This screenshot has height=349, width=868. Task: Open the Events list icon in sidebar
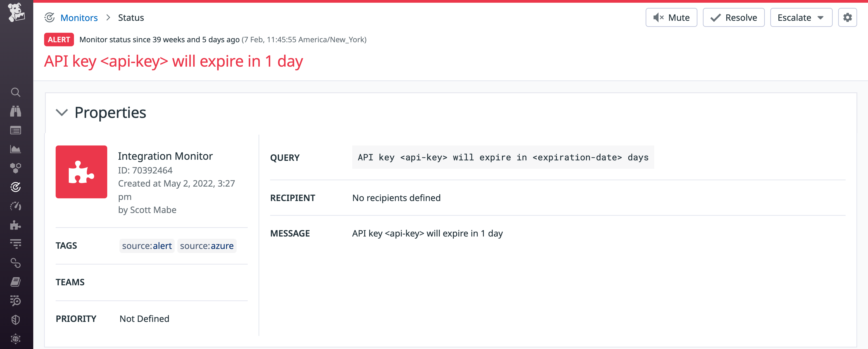16,130
